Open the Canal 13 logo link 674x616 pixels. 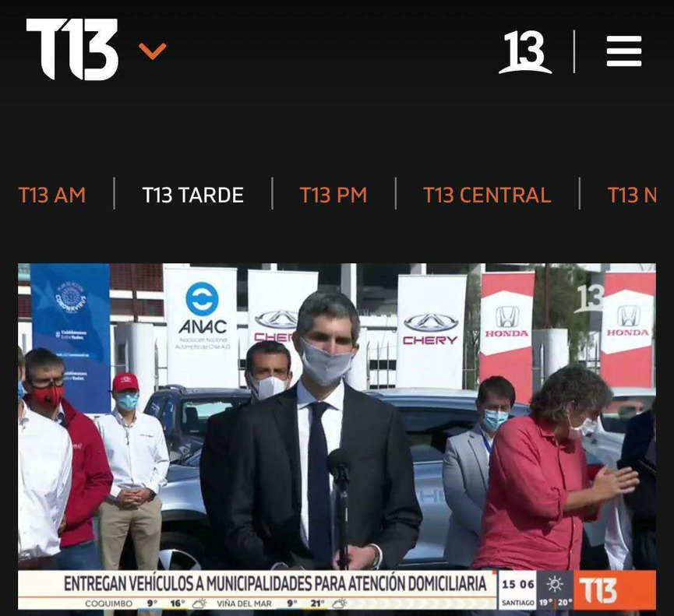(524, 52)
